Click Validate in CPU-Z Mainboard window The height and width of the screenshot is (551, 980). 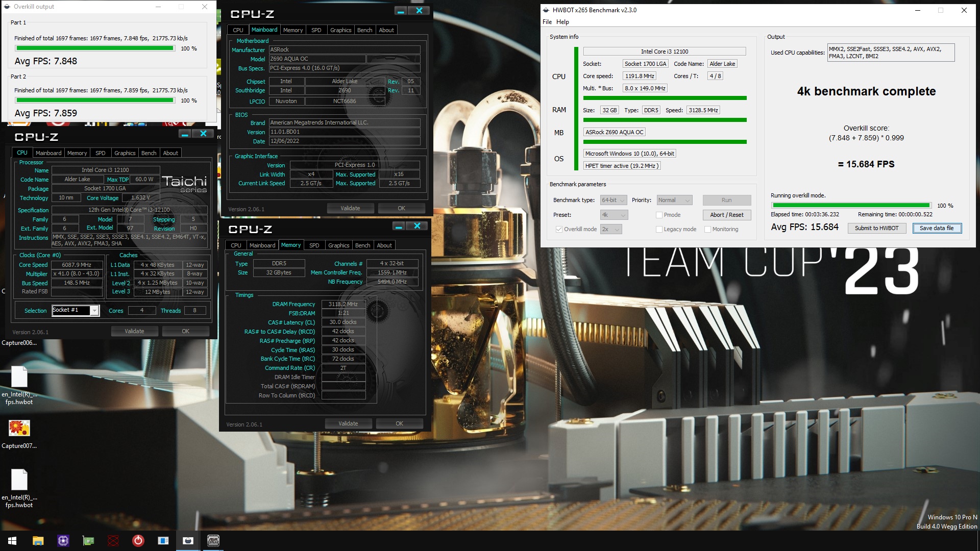click(x=350, y=208)
